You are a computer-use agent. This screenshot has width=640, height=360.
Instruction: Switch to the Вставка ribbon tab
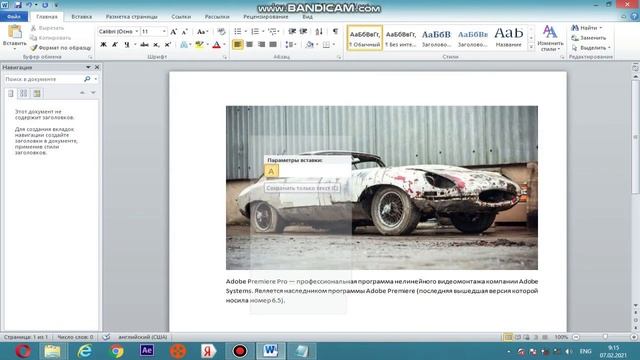(82, 17)
